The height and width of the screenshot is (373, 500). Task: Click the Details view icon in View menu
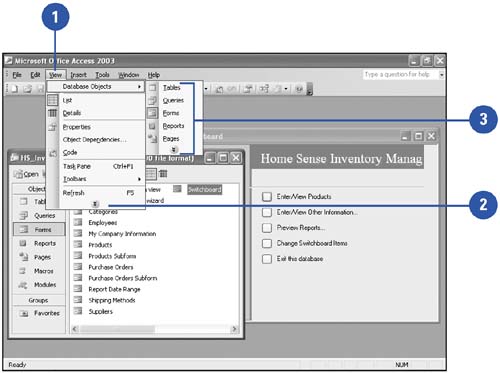coord(53,113)
